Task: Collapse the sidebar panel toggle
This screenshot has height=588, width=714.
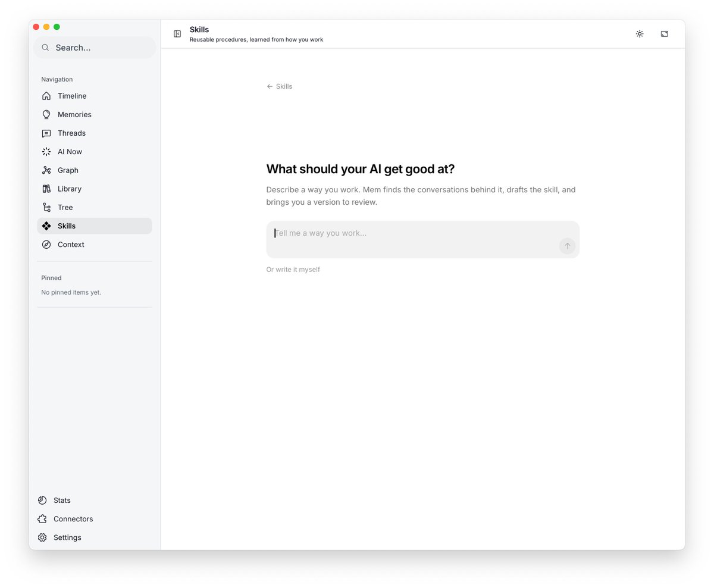Action: pos(177,34)
